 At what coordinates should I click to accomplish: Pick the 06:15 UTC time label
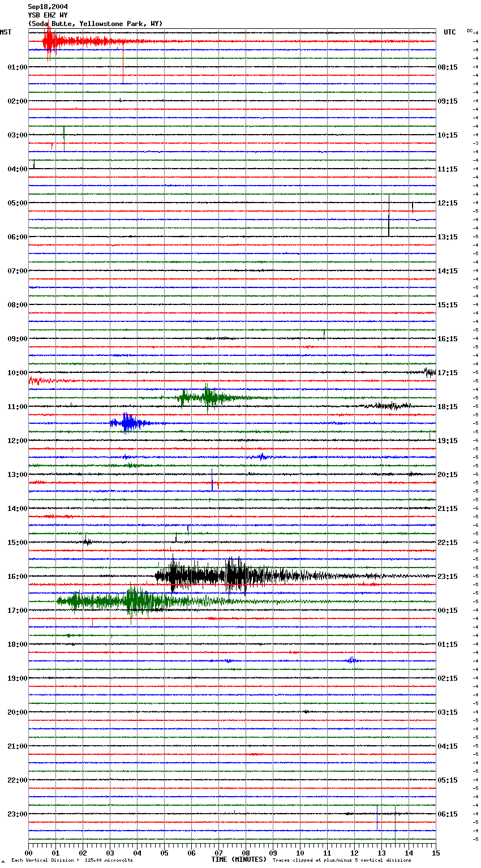[448, 814]
